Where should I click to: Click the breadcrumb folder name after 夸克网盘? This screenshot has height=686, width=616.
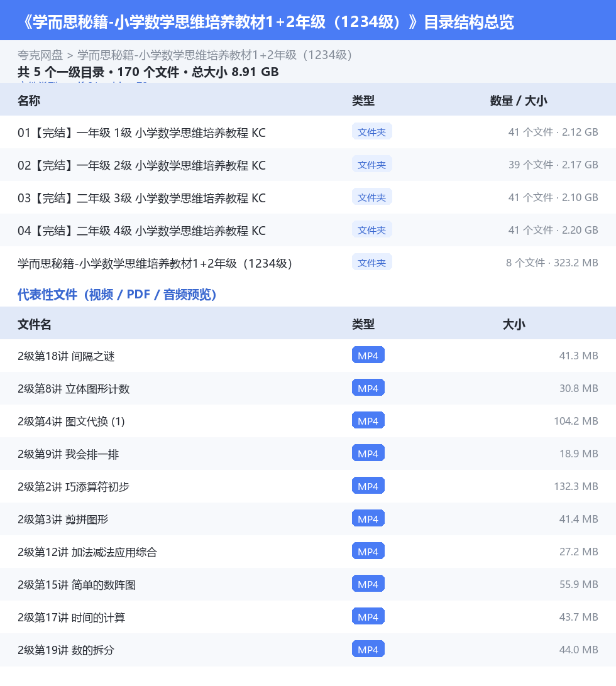[214, 55]
